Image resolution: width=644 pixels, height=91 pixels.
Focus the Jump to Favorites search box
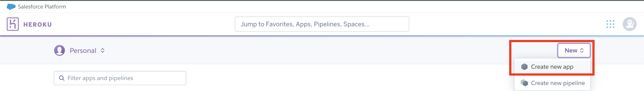[322, 24]
